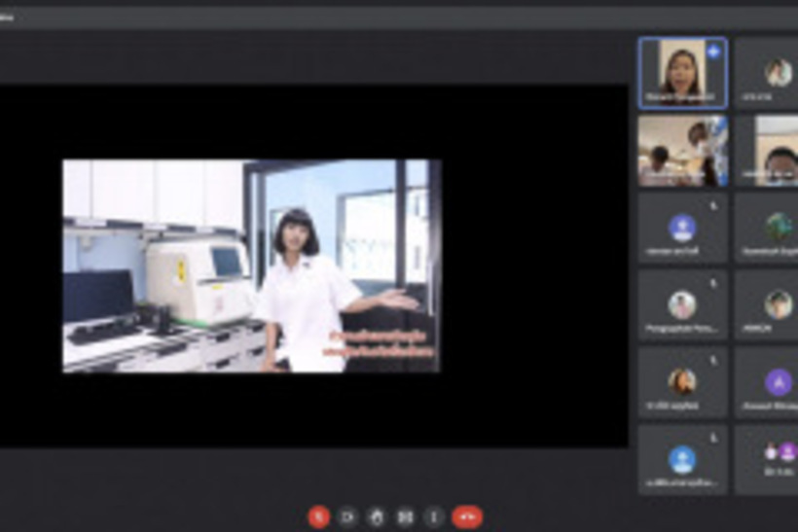Click the blue default avatar in the bottom row
The image size is (798, 532).
point(682,459)
